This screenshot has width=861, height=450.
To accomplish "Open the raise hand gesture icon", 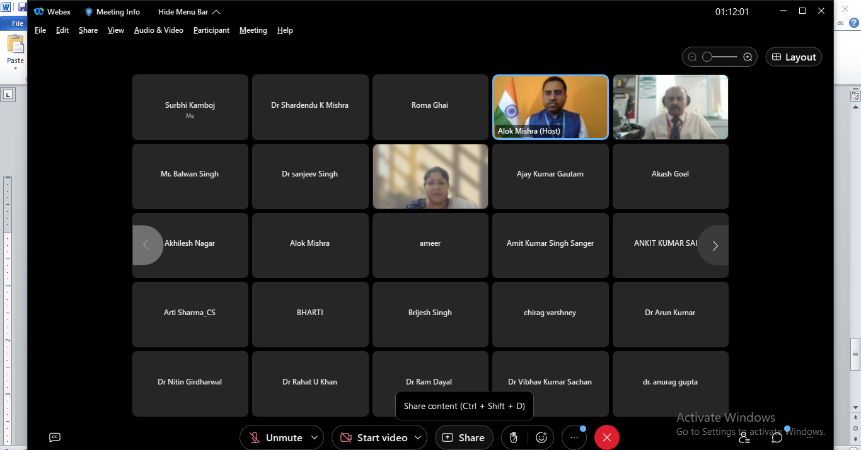I will point(514,437).
